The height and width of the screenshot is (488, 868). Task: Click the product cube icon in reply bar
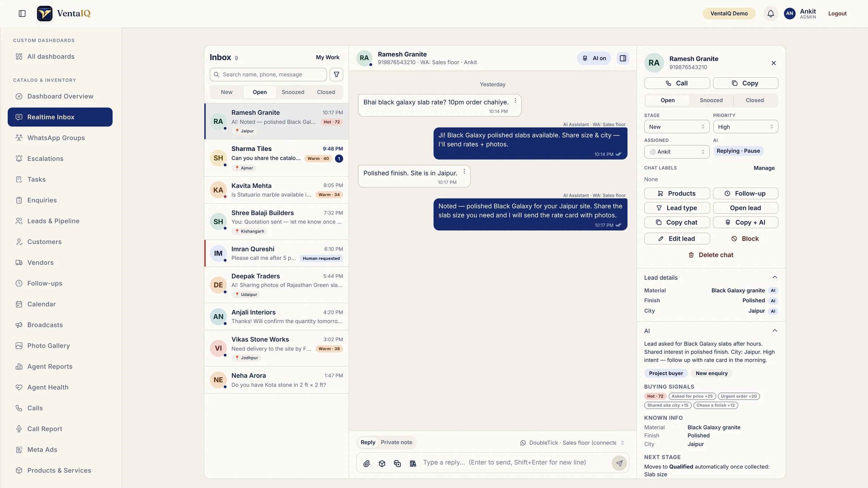coord(382,463)
